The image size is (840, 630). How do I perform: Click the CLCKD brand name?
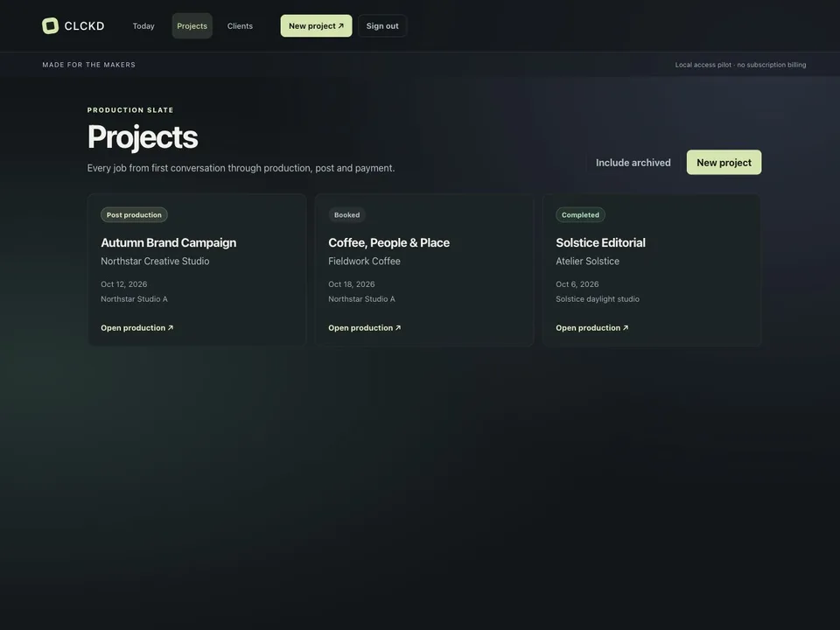84,25
